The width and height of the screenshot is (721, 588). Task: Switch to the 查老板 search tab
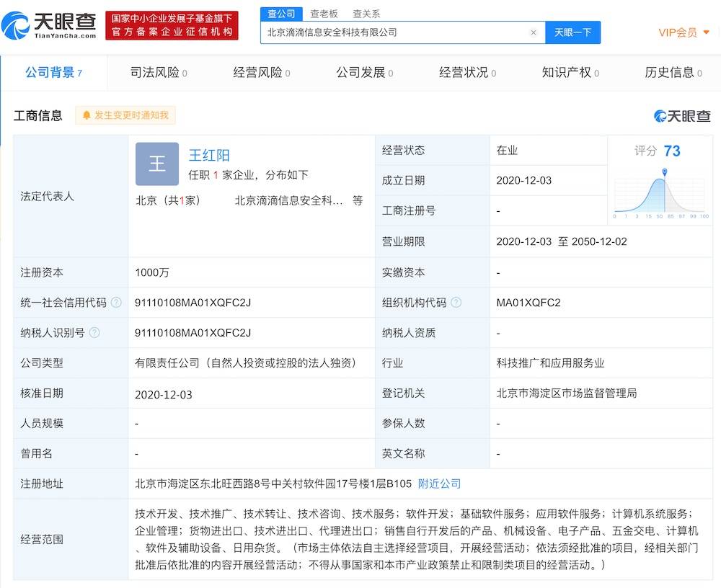(x=324, y=14)
